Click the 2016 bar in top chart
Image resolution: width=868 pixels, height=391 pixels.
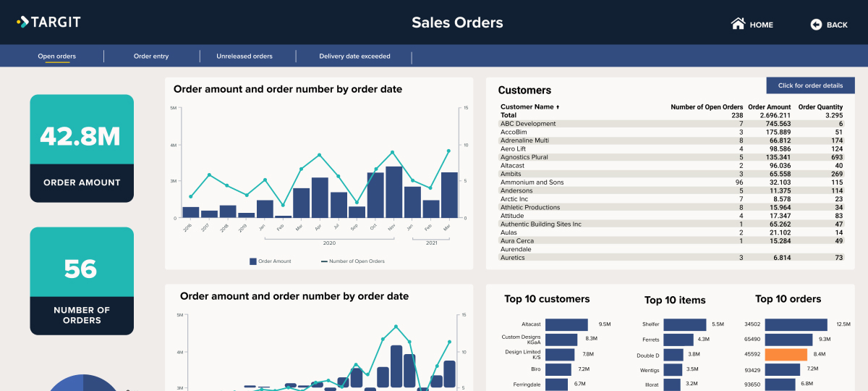pos(190,212)
